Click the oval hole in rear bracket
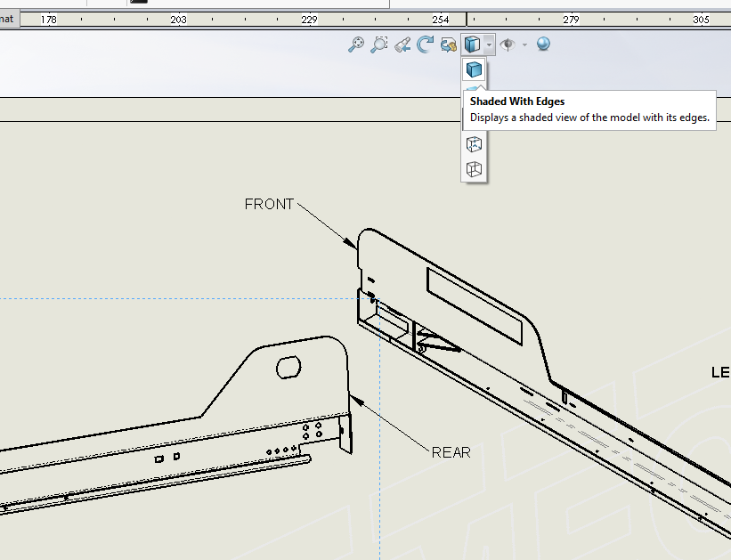This screenshot has width=731, height=560. 288,367
